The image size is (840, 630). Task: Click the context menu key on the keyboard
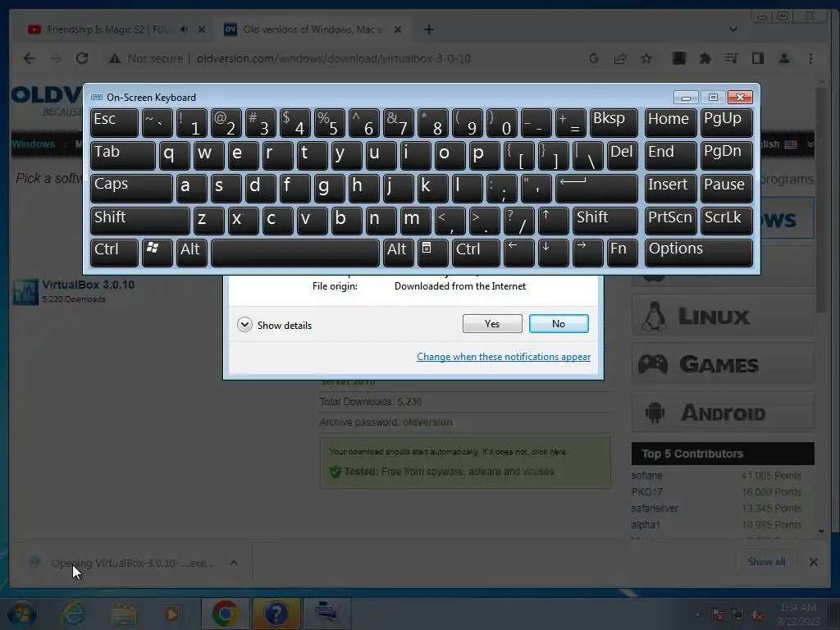click(432, 253)
